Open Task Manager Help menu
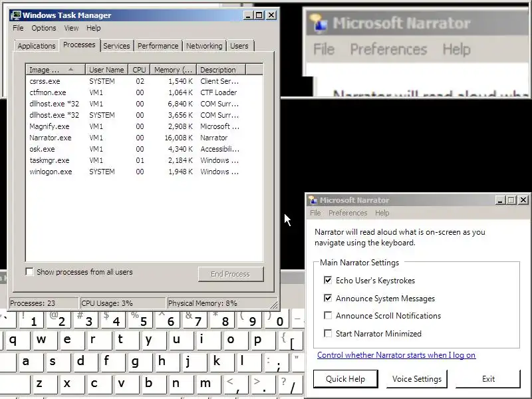The height and width of the screenshot is (399, 532). click(x=93, y=28)
